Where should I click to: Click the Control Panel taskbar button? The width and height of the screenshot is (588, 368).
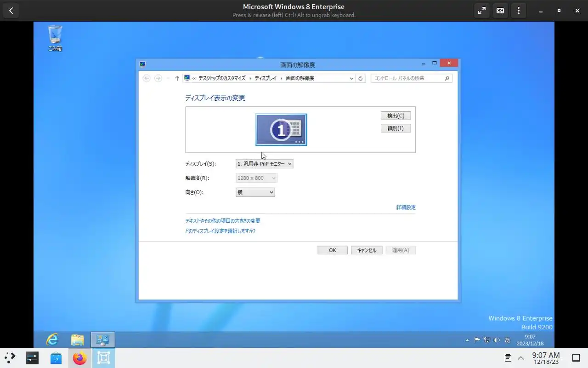point(102,340)
